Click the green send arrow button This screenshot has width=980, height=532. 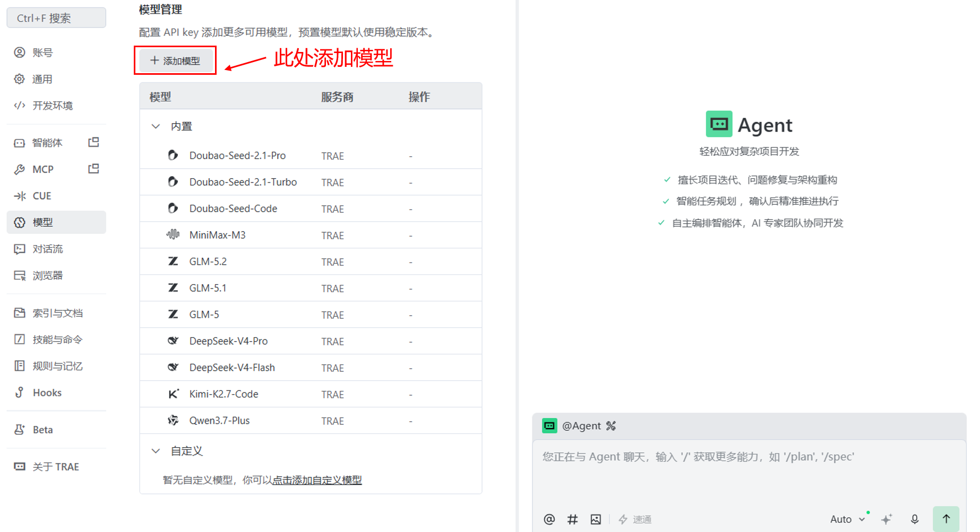click(946, 519)
